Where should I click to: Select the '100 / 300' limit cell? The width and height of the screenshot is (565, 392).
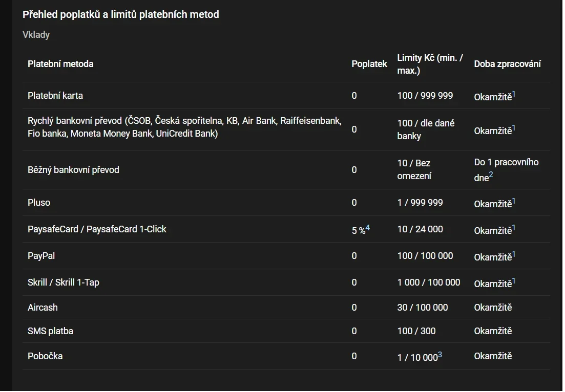[416, 331]
